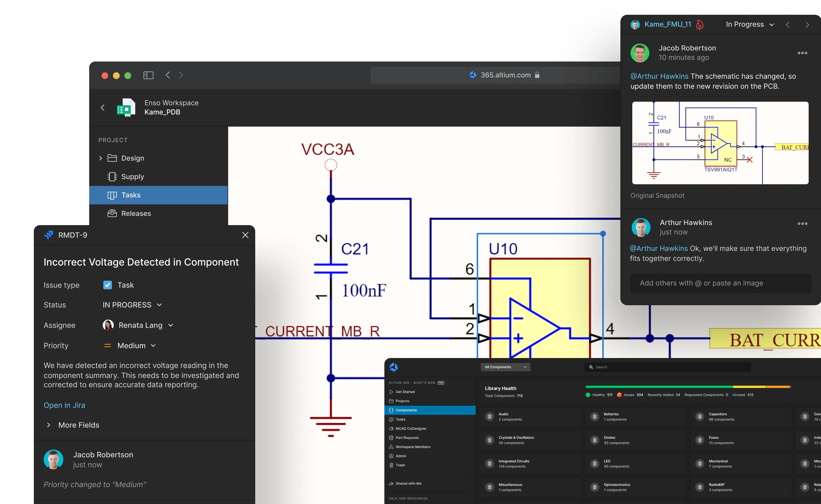Viewport: 821px width, 504px height.
Task: Expand the Design folder in project tree
Action: [x=101, y=158]
